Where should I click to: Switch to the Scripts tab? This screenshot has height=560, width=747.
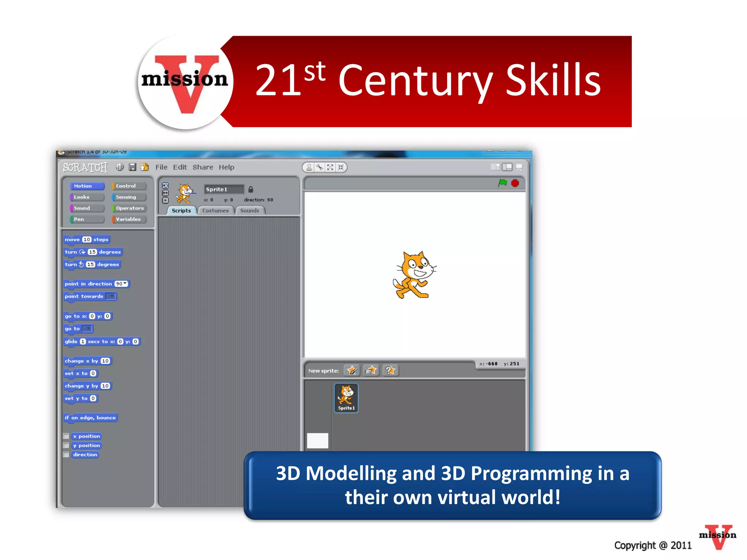[x=181, y=210]
